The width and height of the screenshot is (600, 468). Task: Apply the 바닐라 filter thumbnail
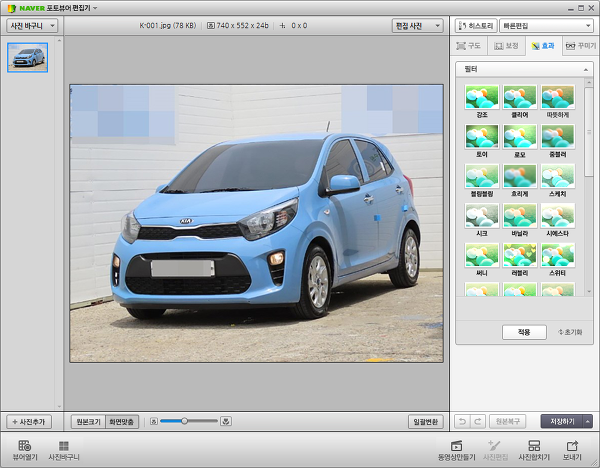520,215
